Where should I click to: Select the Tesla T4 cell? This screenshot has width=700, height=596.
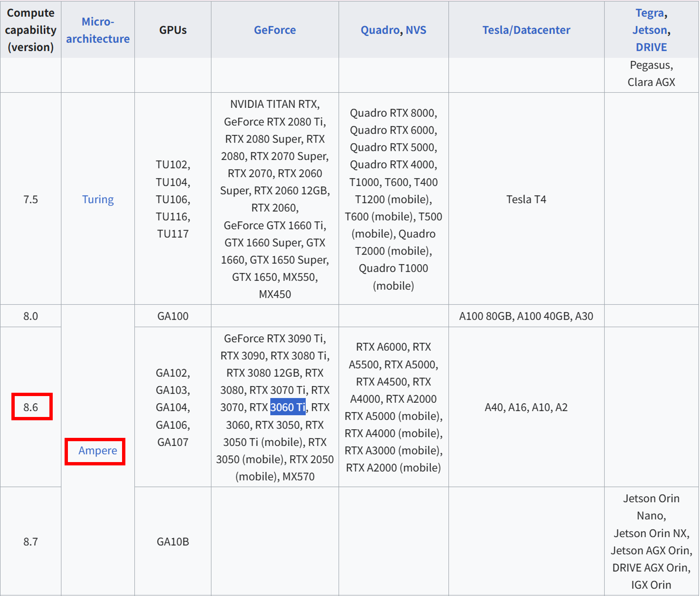(526, 199)
